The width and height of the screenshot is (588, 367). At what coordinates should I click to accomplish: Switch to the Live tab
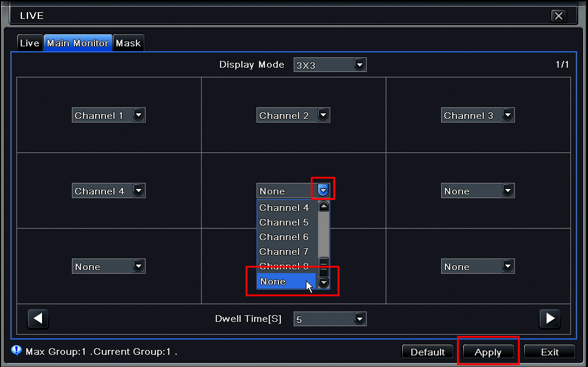click(30, 43)
